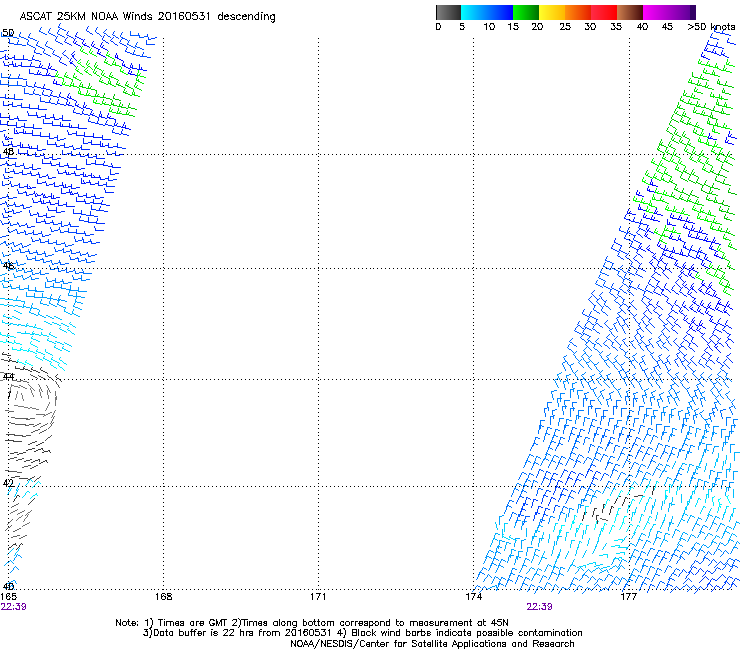Click the latitude label 44

click(8, 377)
